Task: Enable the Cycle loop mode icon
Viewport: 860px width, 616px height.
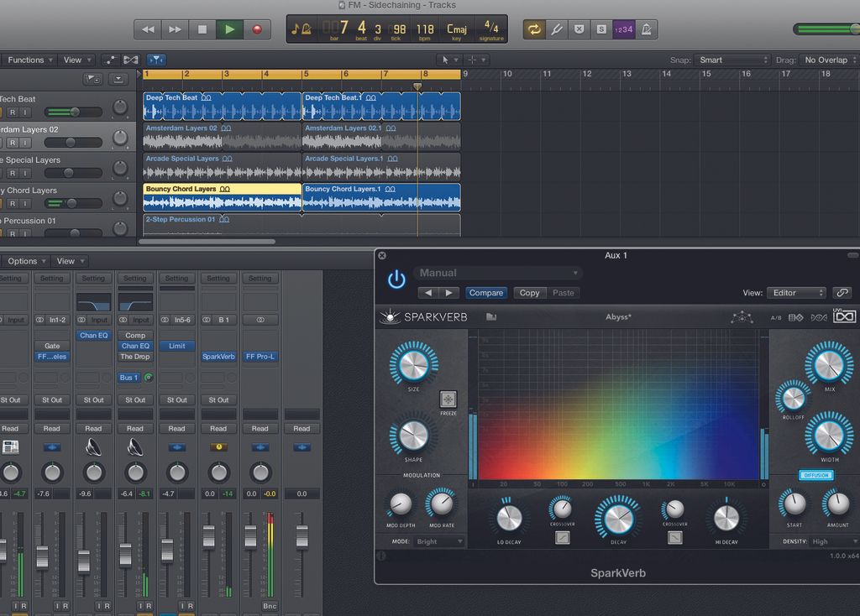Action: pyautogui.click(x=534, y=29)
